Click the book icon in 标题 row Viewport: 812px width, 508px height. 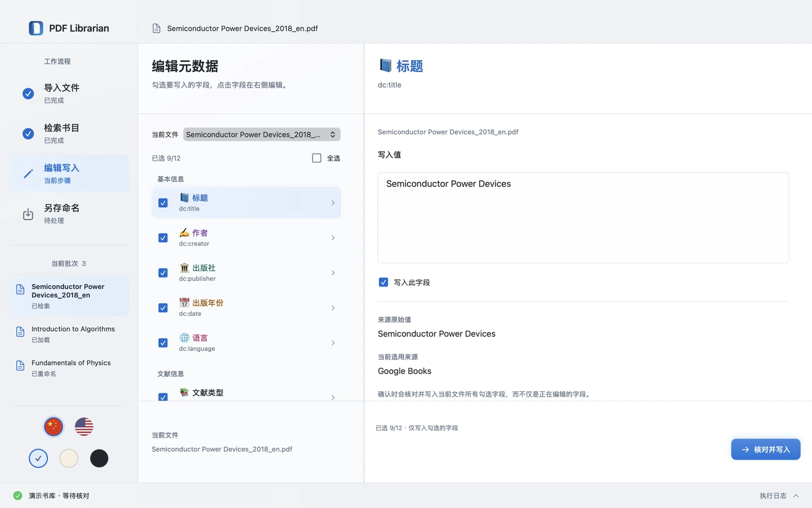[184, 198]
